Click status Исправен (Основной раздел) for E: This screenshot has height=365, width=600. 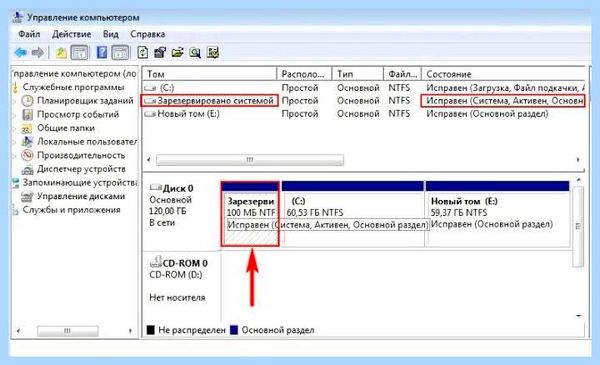487,114
